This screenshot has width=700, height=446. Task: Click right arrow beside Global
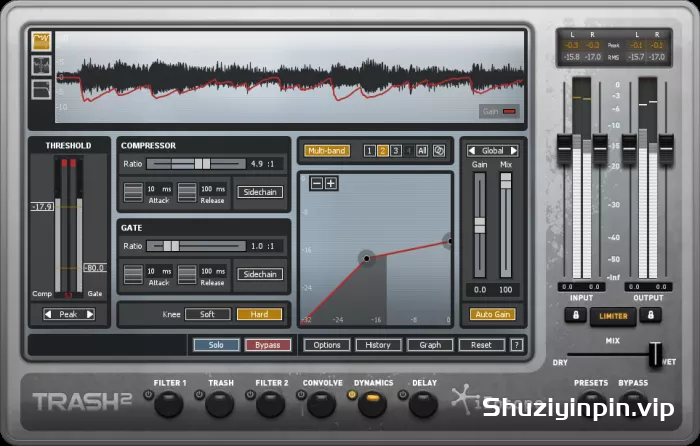pyautogui.click(x=514, y=151)
